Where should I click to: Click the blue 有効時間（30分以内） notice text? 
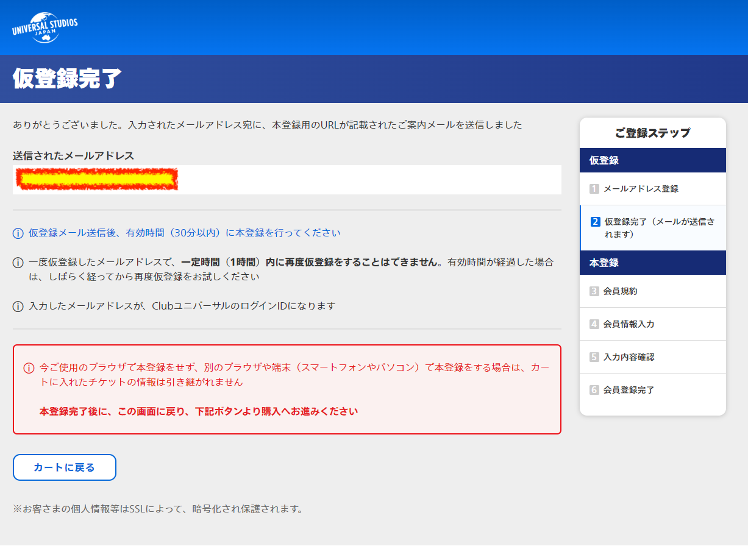(184, 233)
